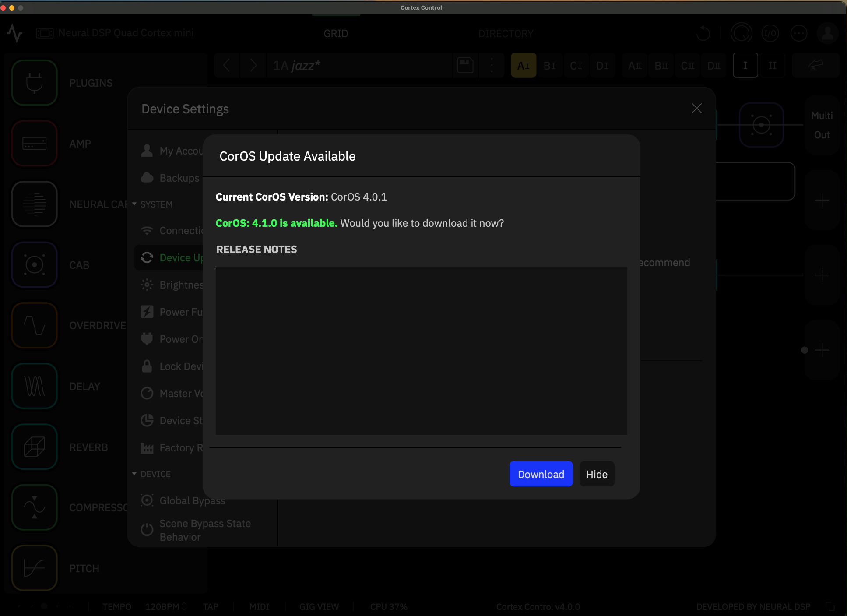Select the Amp category icon

click(35, 144)
